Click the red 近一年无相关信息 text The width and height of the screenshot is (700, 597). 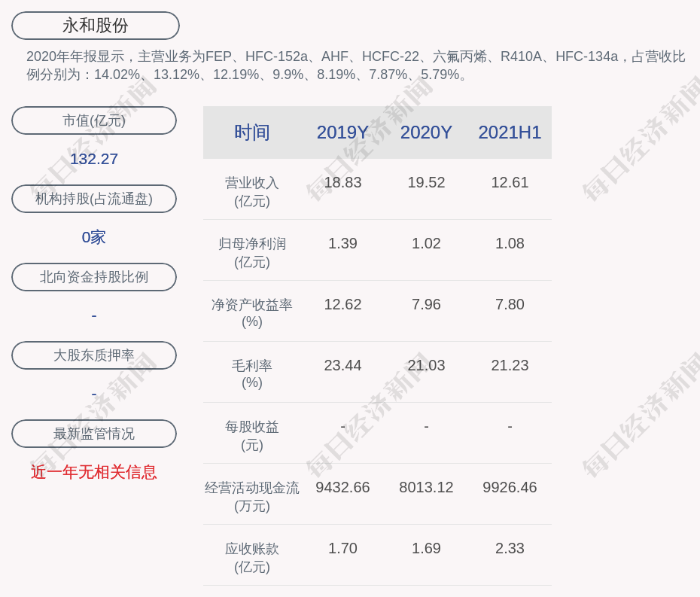tap(94, 472)
